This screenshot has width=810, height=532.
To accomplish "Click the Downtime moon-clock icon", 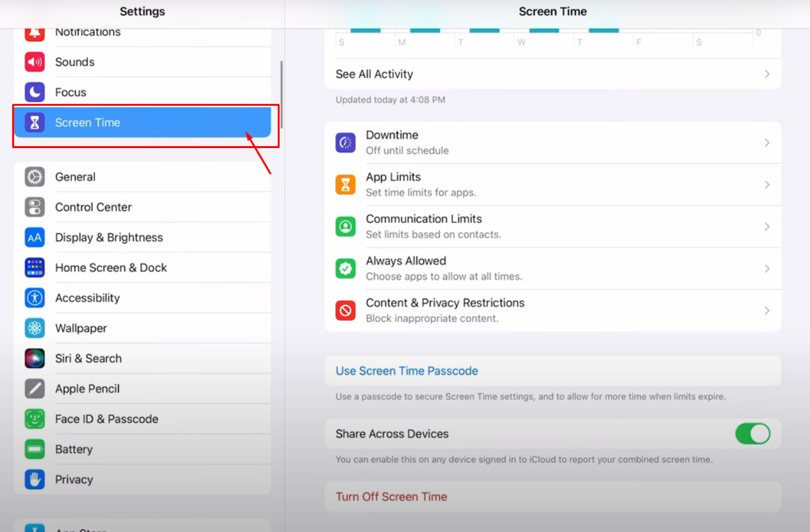I will pos(346,142).
